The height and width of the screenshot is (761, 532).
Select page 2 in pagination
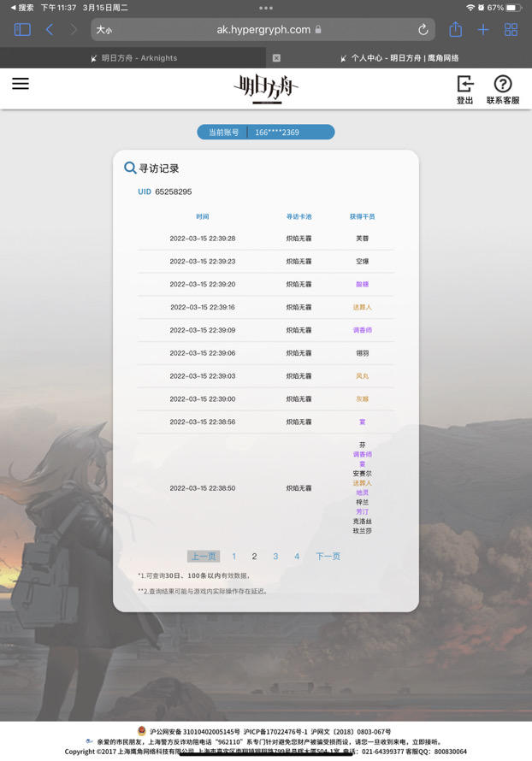254,556
